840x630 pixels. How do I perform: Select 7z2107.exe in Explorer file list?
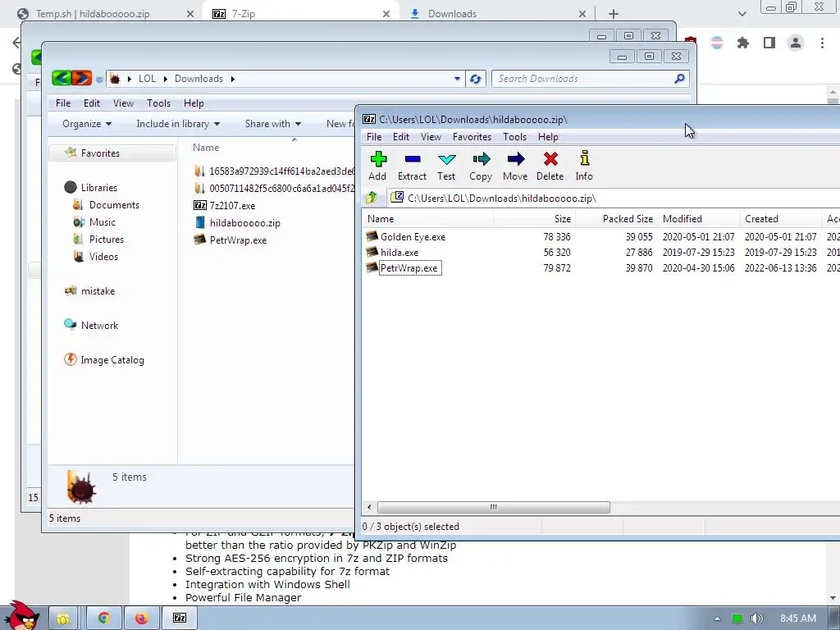click(x=232, y=206)
